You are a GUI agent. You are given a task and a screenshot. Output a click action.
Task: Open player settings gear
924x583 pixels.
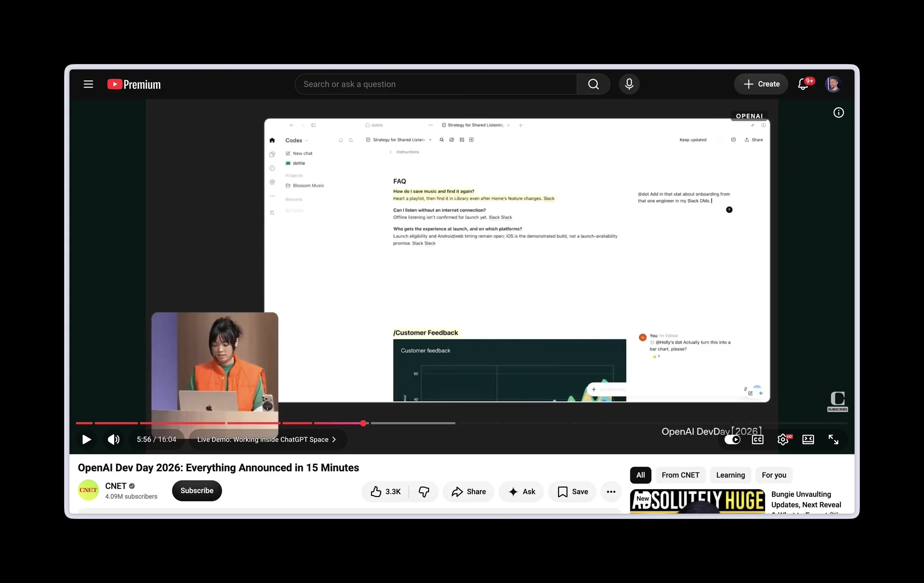click(x=783, y=439)
